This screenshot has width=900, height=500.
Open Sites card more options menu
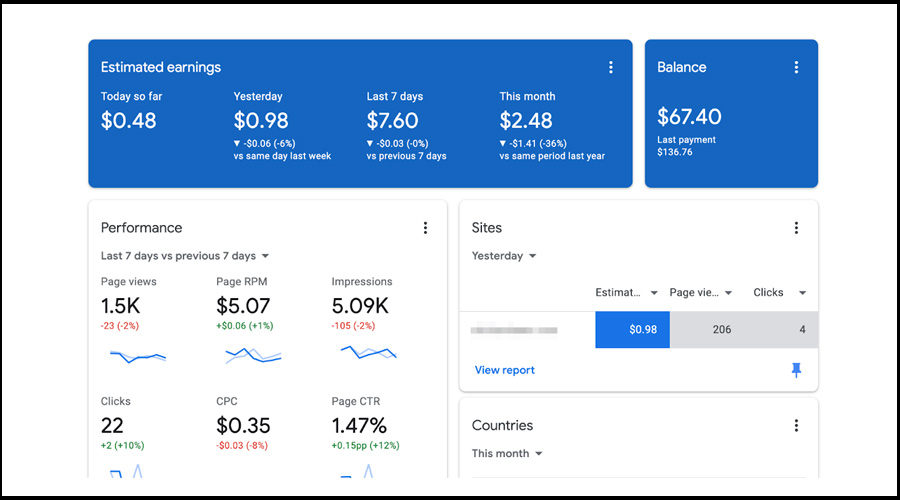(796, 228)
